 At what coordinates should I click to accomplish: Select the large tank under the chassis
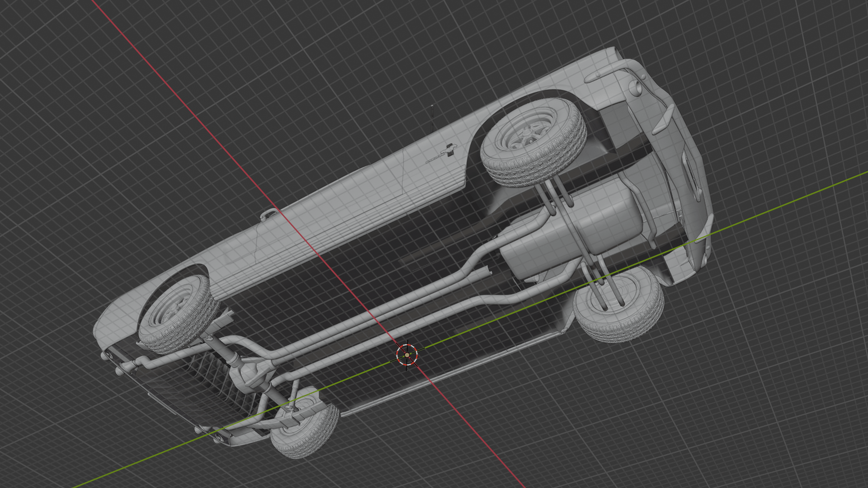pos(572,229)
